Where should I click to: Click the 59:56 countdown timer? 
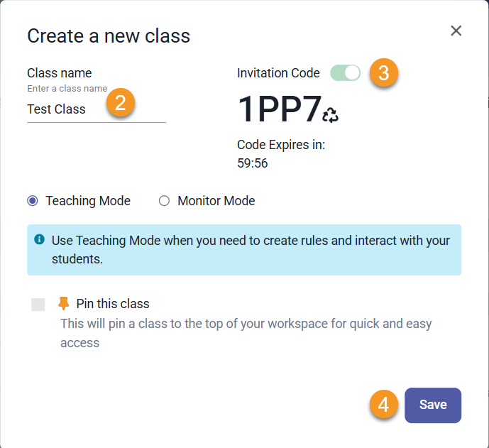coord(252,163)
